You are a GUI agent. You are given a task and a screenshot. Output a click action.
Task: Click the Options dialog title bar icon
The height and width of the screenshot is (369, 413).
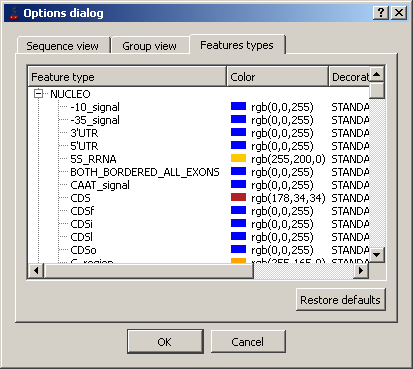pos(14,13)
